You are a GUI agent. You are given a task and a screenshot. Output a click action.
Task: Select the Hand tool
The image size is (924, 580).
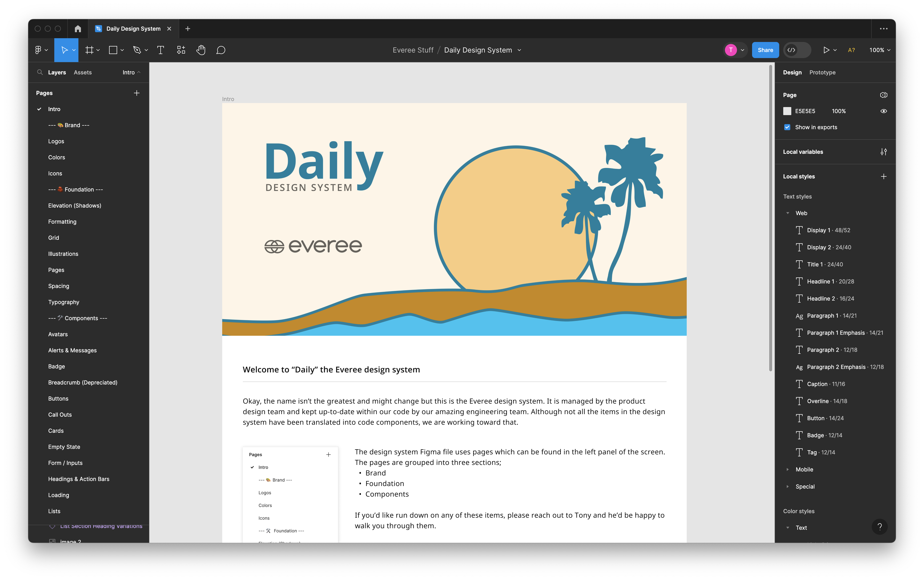point(201,50)
